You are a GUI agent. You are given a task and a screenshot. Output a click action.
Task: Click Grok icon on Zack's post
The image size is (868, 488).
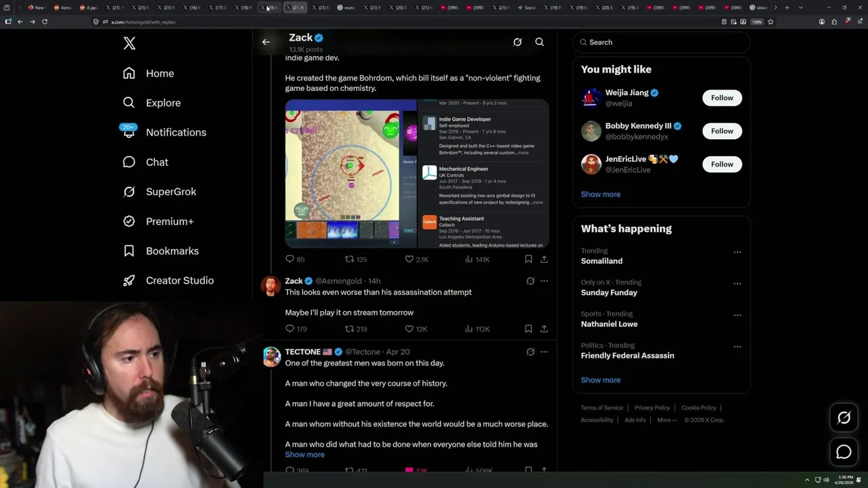point(530,281)
